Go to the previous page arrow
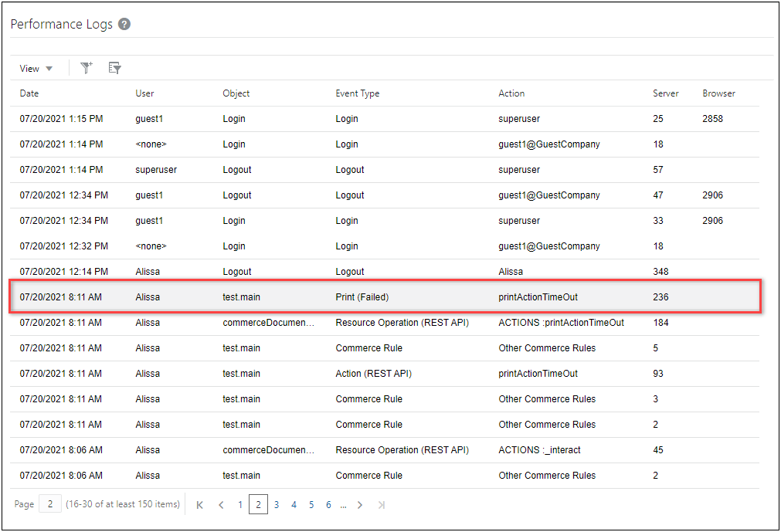781x532 pixels. (221, 504)
